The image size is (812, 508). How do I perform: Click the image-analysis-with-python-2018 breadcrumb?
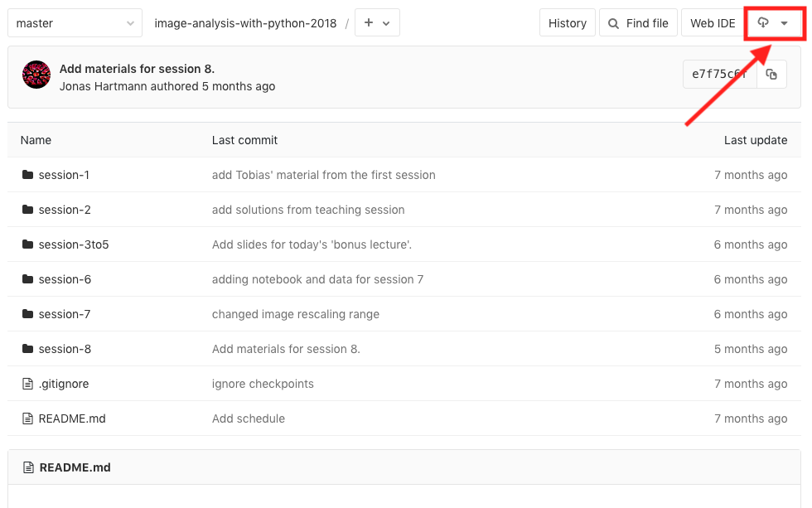[245, 23]
